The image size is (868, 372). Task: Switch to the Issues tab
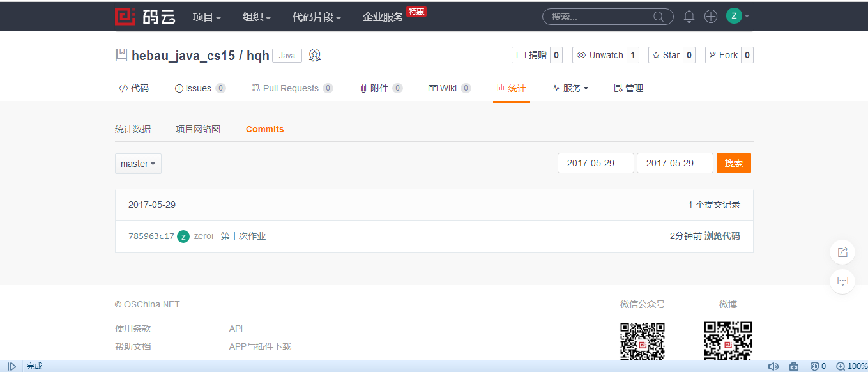point(200,88)
